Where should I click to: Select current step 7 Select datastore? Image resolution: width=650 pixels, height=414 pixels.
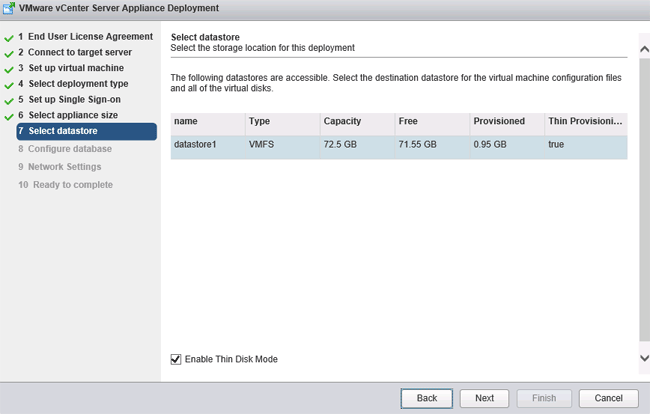point(87,131)
